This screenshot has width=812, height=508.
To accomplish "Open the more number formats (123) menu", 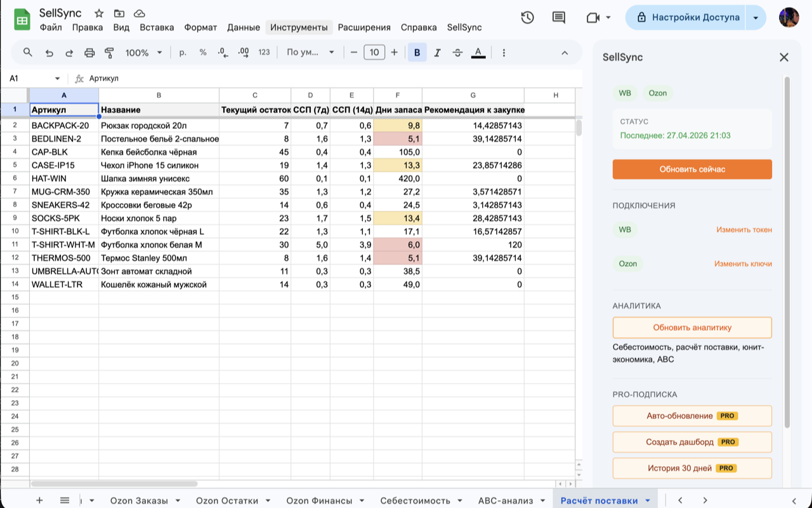I will coord(265,53).
